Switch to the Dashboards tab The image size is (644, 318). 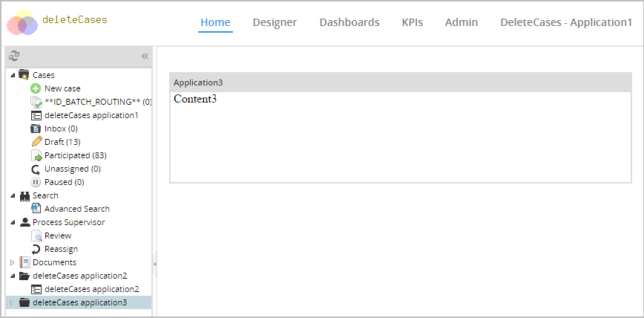(349, 22)
